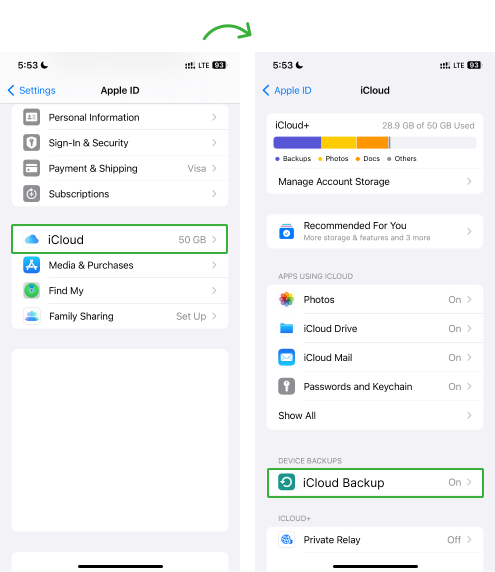The height and width of the screenshot is (572, 495).
Task: Tap the Media & Purchases App Store icon
Action: click(x=31, y=265)
